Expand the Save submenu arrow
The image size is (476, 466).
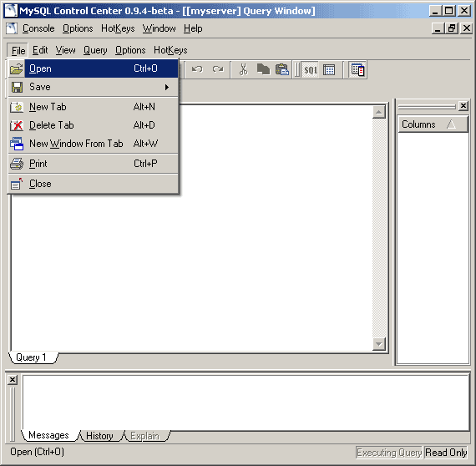[167, 88]
